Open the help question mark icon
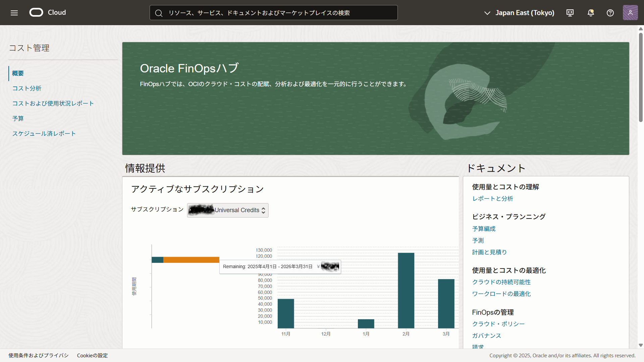Image resolution: width=644 pixels, height=362 pixels. (610, 13)
